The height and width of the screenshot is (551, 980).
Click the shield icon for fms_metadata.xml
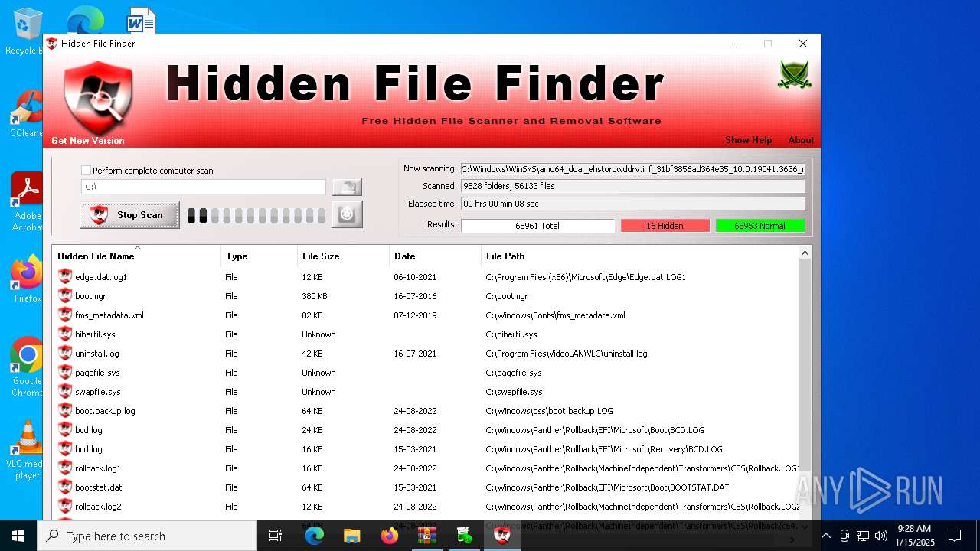pos(65,315)
